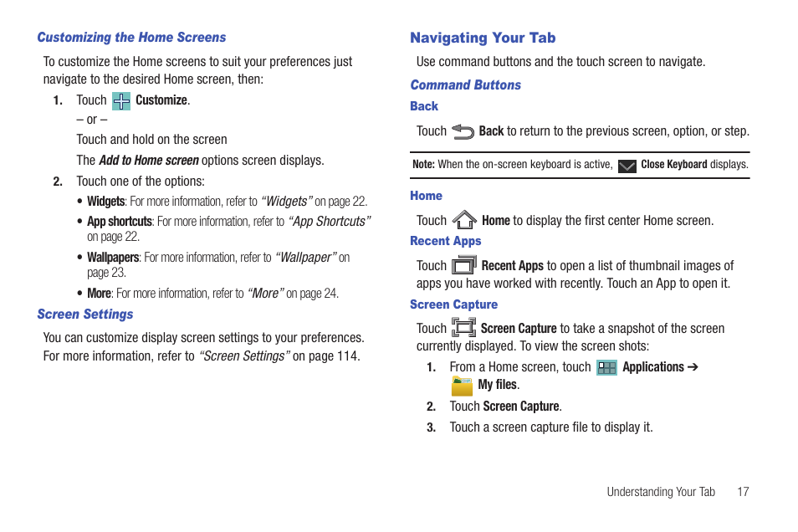Click the bold Close Keyboard text

[674, 165]
